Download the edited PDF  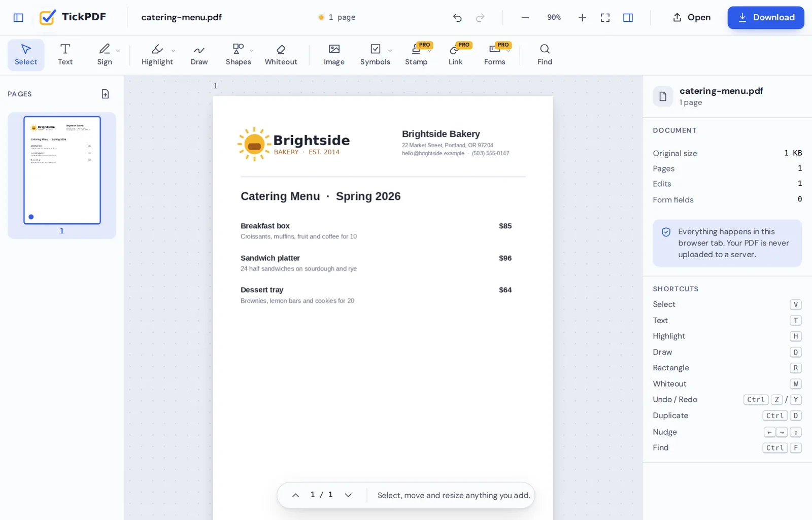point(766,18)
